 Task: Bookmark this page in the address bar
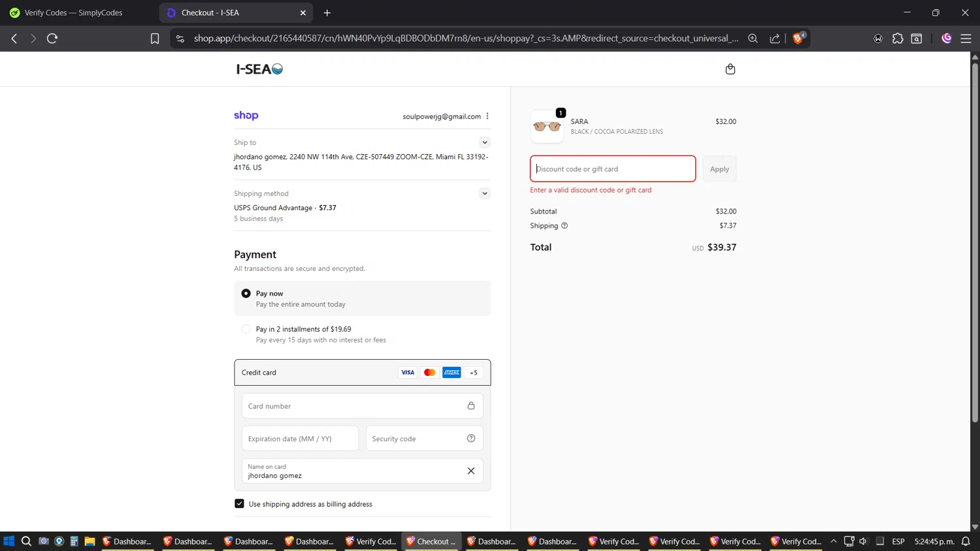coord(155,39)
